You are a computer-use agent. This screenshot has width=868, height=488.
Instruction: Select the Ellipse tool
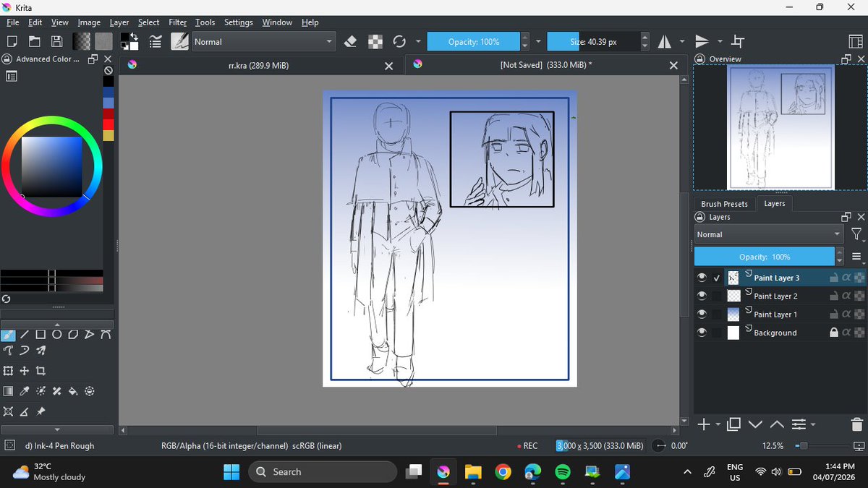56,335
